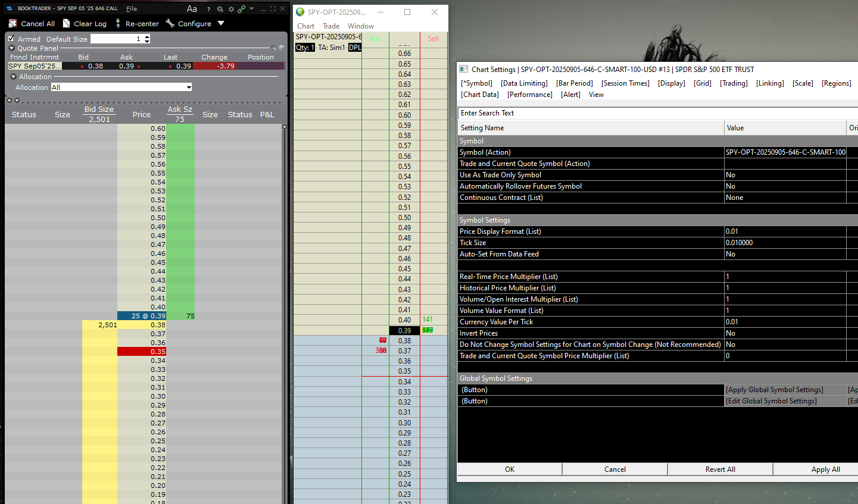This screenshot has width=858, height=504.
Task: Open help via the question mark icon
Action: (x=208, y=9)
